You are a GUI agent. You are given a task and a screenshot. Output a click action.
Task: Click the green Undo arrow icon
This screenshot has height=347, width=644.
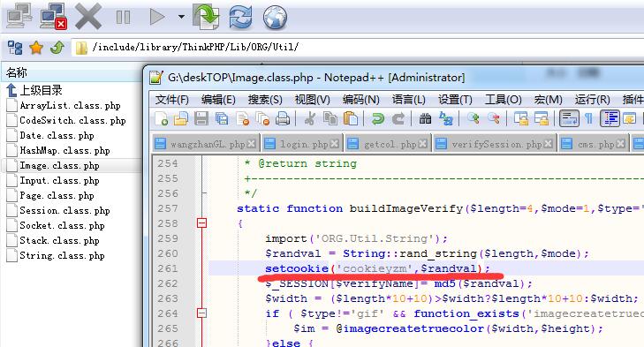pyautogui.click(x=377, y=118)
